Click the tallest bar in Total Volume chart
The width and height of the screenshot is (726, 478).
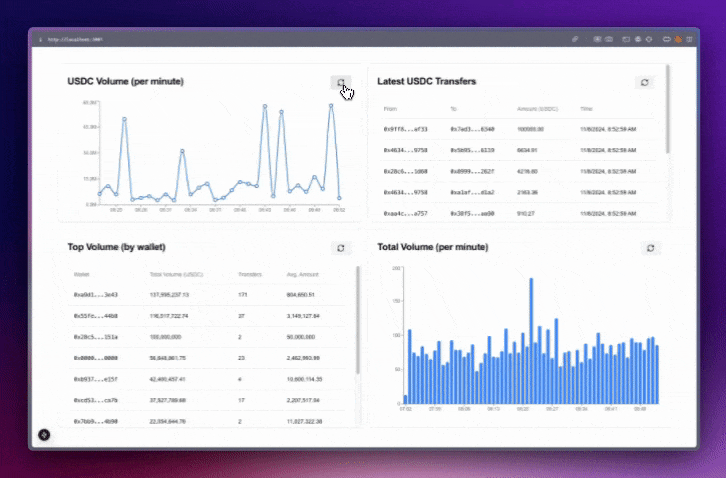point(531,340)
